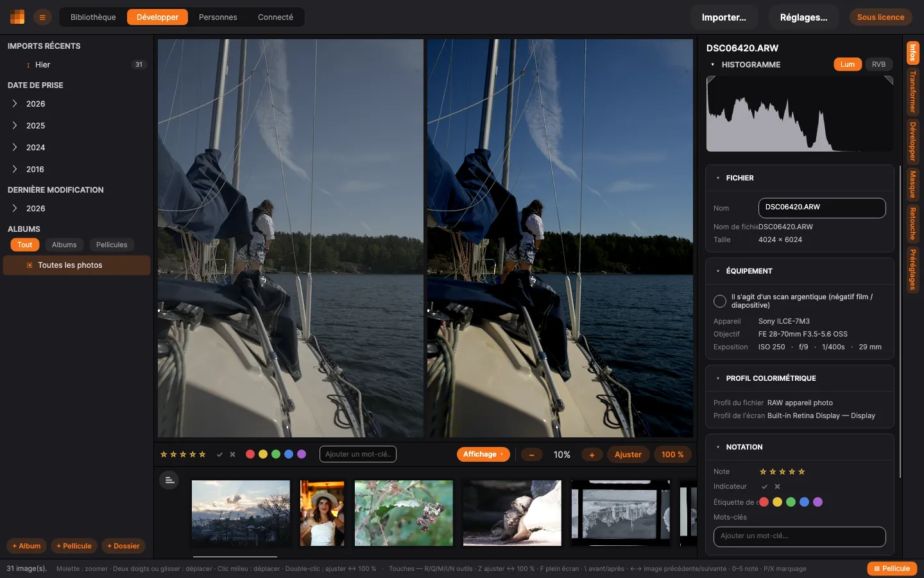The image size is (924, 578).
Task: Select the Pellicules filter pill
Action: [112, 245]
